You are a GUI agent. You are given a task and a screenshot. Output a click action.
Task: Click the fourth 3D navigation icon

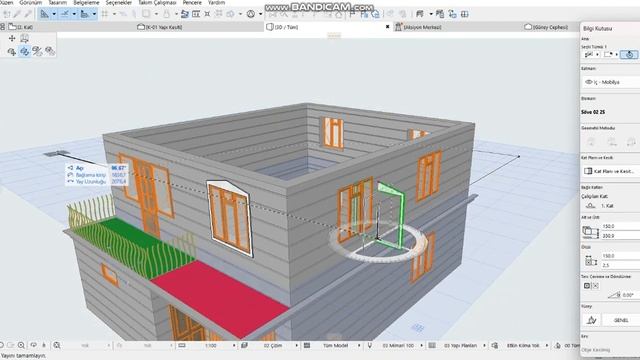click(x=50, y=51)
